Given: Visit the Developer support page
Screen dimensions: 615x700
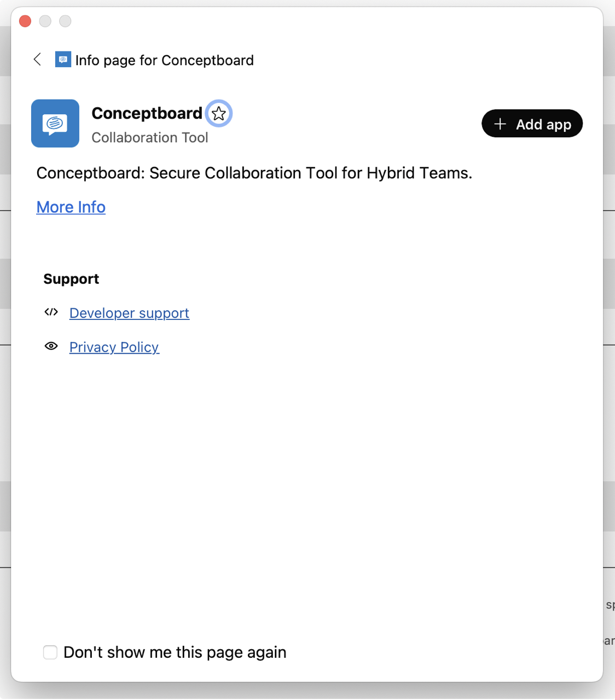Looking at the screenshot, I should click(x=129, y=313).
